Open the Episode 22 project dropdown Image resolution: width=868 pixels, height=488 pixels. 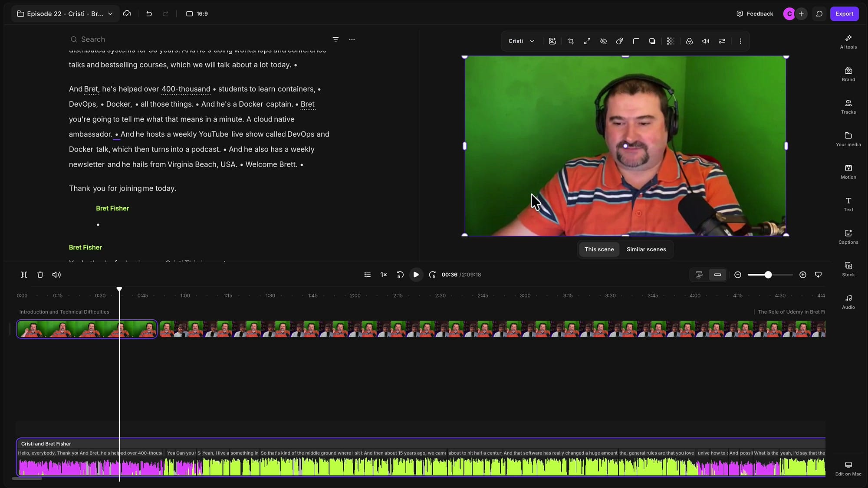click(65, 14)
